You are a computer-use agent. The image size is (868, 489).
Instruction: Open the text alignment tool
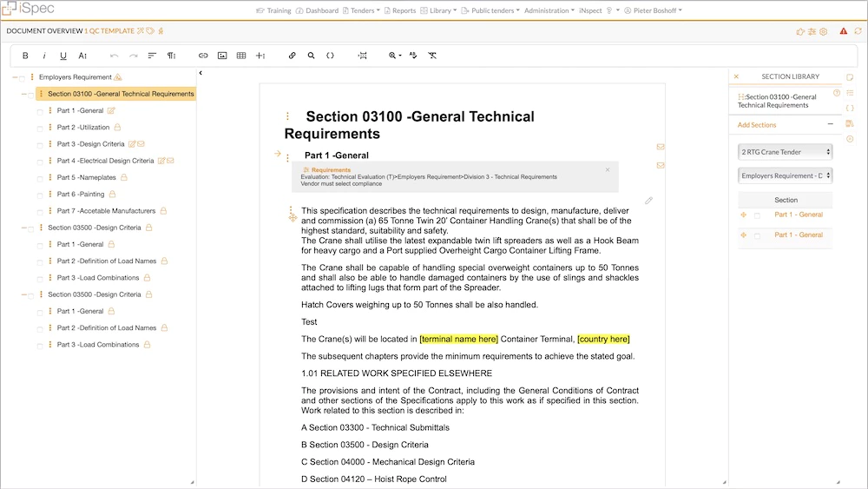click(152, 56)
